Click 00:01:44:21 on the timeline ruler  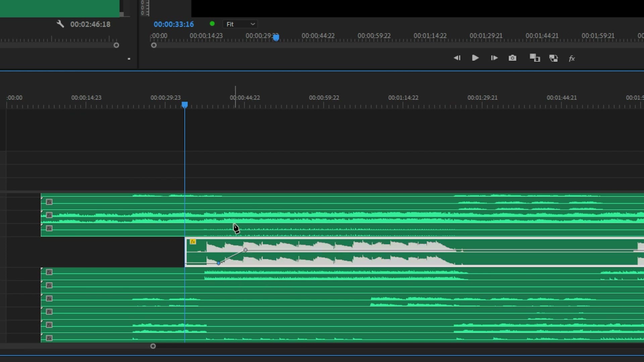pyautogui.click(x=562, y=98)
